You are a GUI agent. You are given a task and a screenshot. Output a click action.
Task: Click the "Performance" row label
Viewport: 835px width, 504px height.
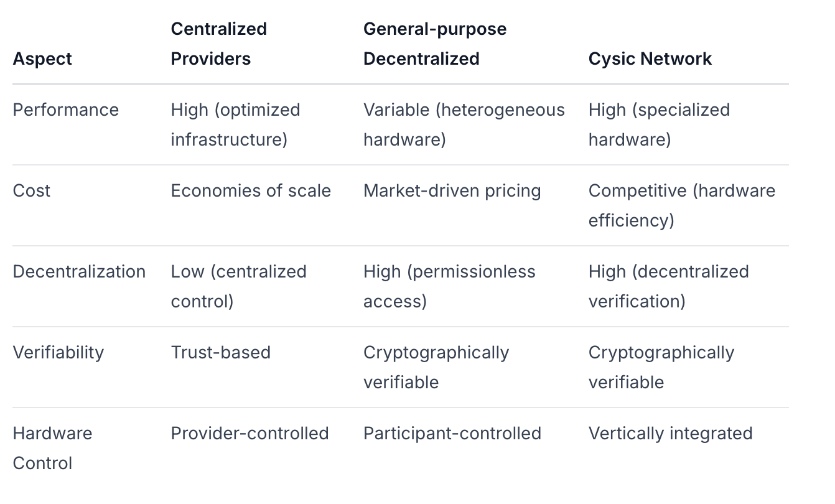[x=65, y=110]
